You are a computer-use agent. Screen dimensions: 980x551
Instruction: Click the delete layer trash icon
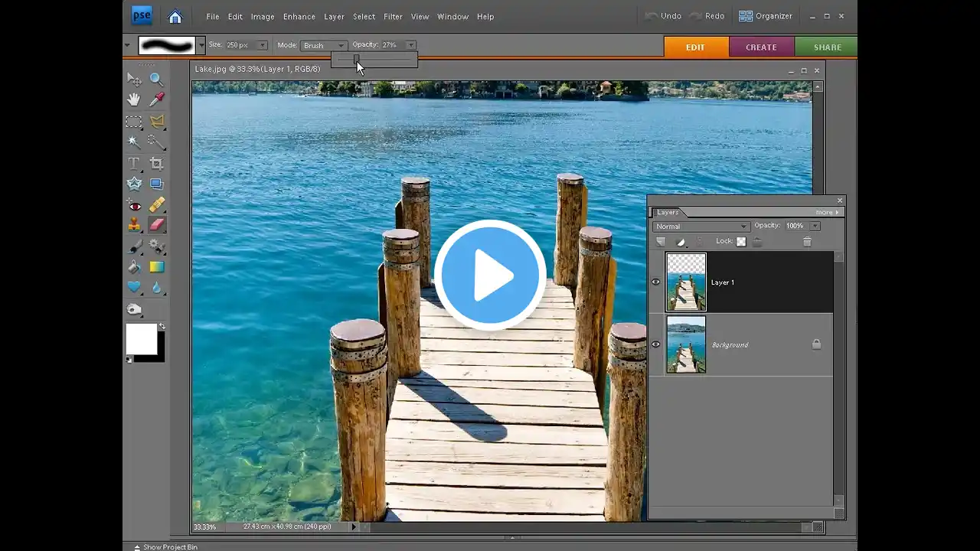coord(807,242)
